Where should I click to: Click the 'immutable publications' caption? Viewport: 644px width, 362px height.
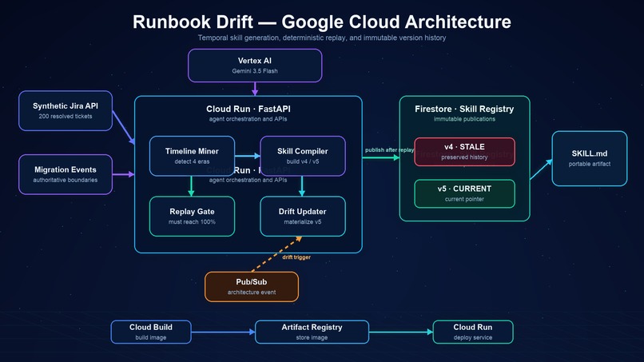tap(464, 119)
